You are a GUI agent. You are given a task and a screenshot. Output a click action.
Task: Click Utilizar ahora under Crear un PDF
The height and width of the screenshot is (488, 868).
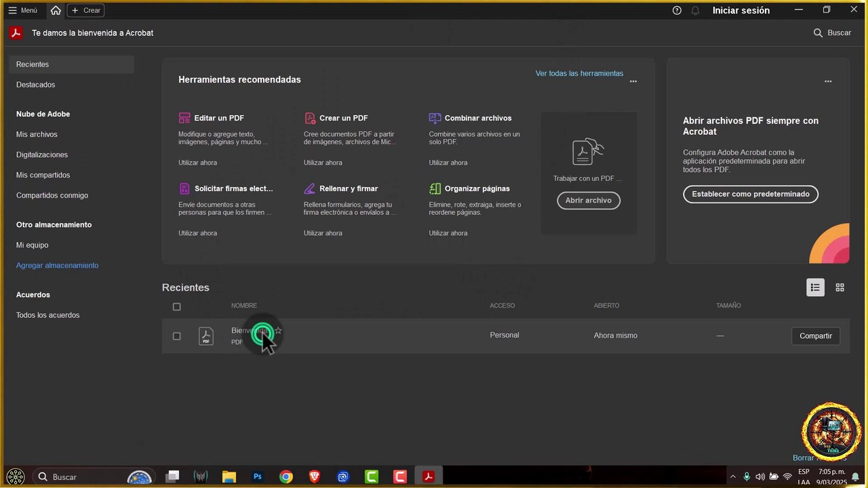323,163
